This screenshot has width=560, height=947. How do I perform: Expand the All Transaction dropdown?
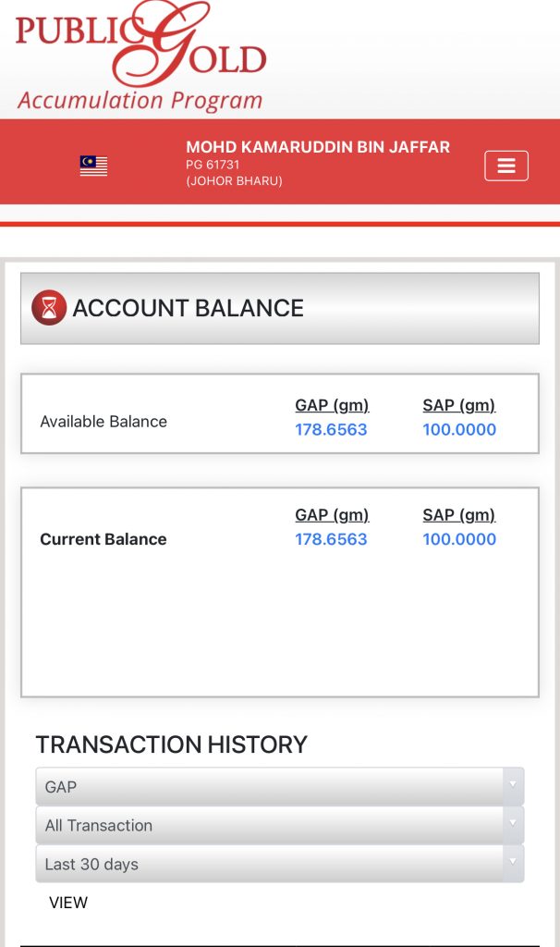pyautogui.click(x=279, y=826)
